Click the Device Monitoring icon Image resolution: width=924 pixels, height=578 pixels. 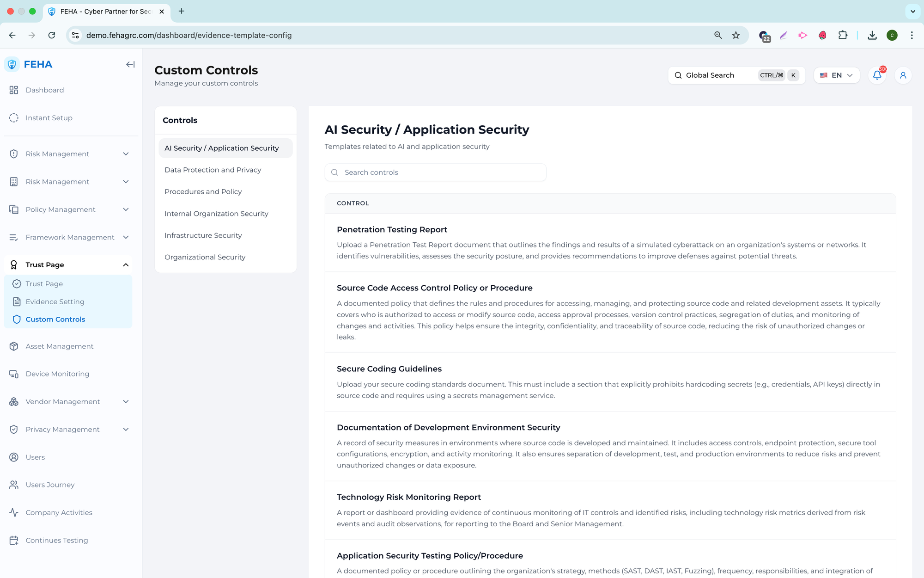(14, 374)
